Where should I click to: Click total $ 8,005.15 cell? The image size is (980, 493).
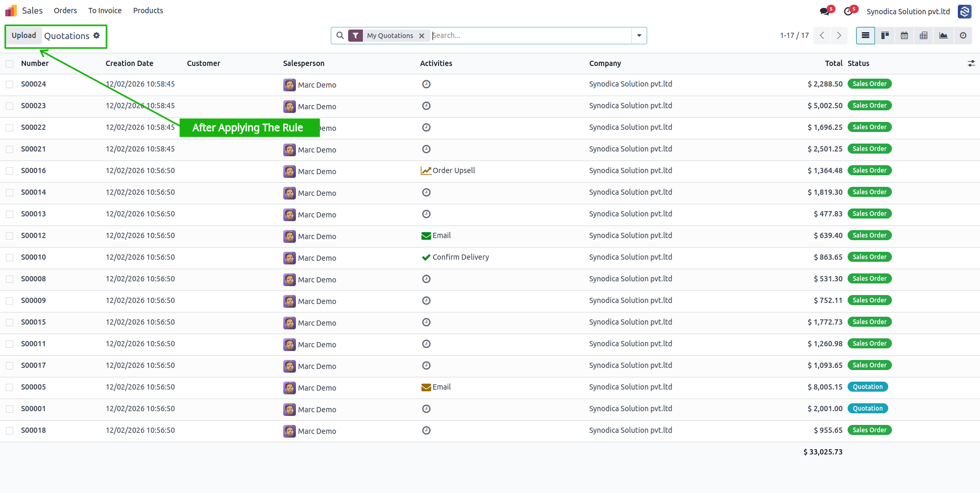pos(825,387)
